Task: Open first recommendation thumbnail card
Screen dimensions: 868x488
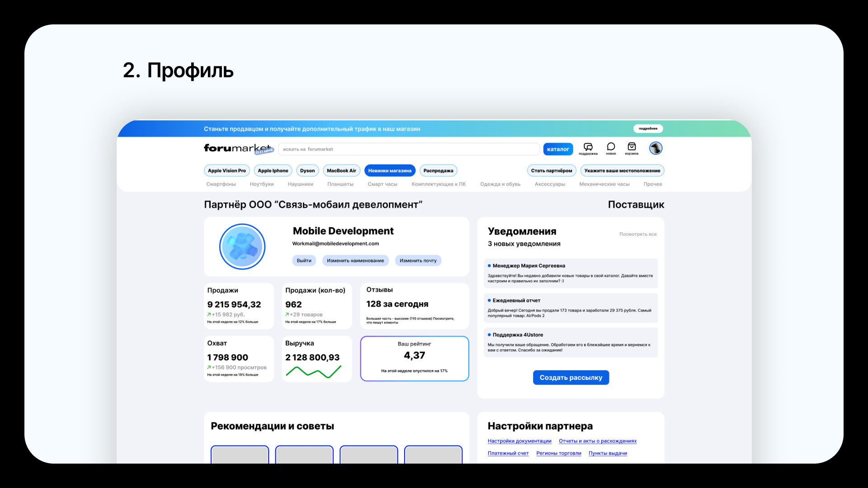Action: click(240, 454)
